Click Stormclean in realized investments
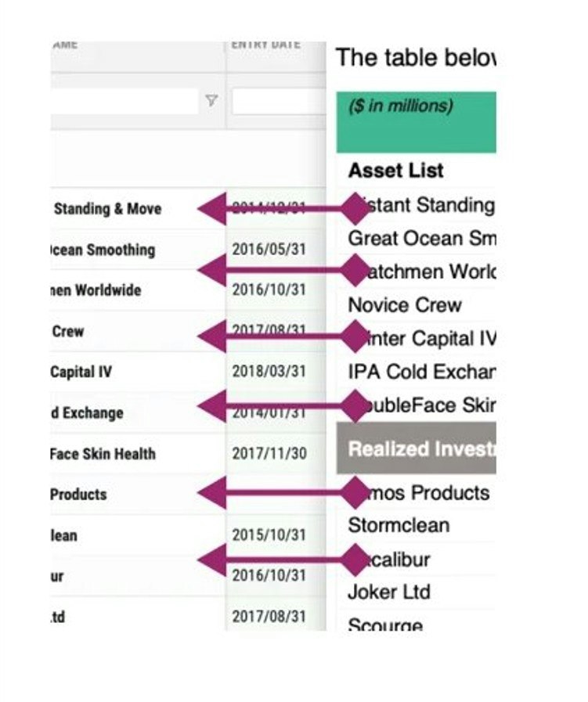The image size is (588, 702). 399,526
